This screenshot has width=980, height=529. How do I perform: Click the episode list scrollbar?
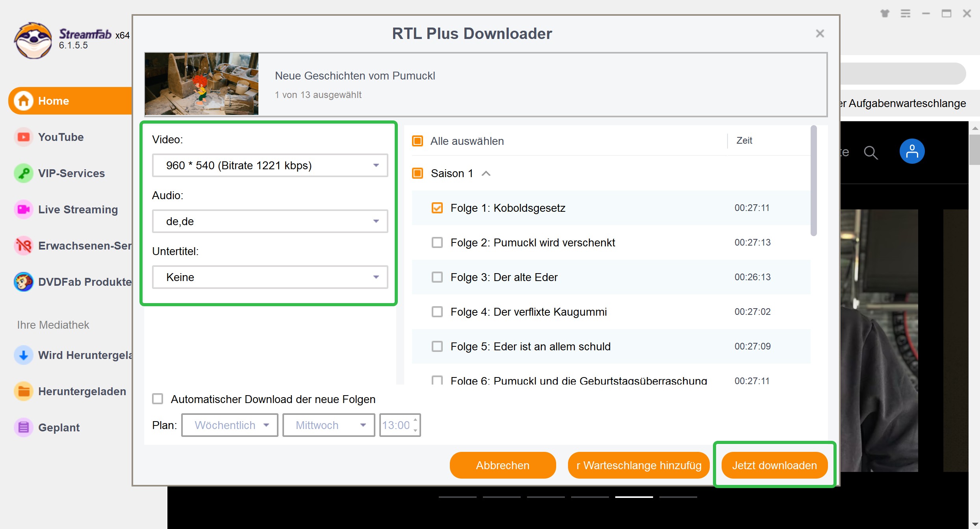coord(814,181)
